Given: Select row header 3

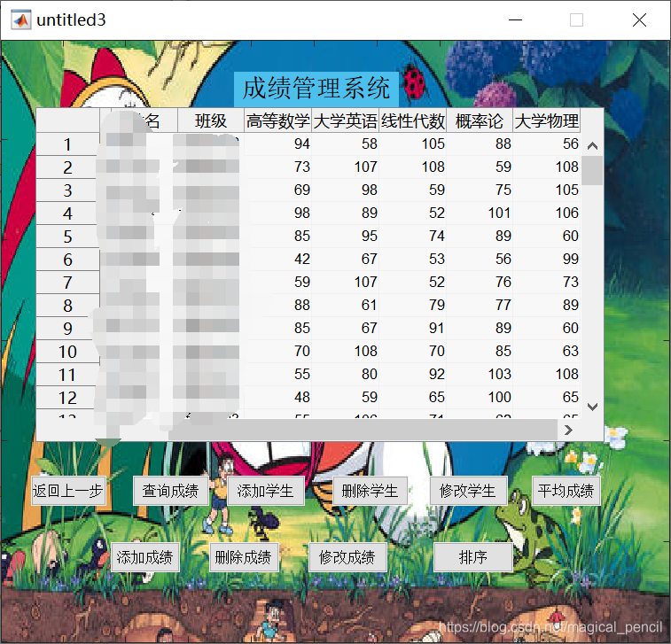Looking at the screenshot, I should (67, 190).
